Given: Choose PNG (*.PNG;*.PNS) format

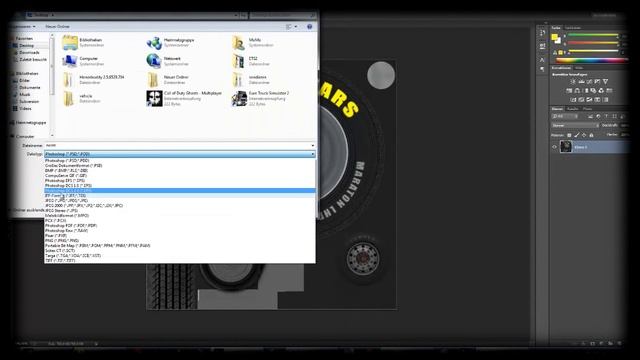Looking at the screenshot, I should click(x=62, y=241).
